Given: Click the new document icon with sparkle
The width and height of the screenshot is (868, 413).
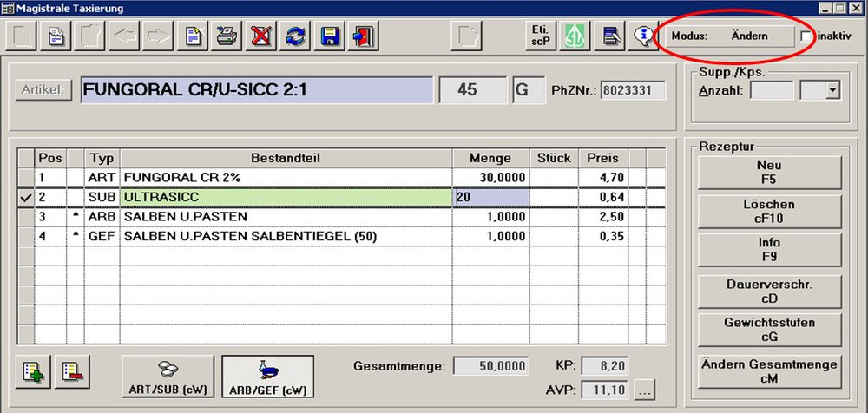Looking at the screenshot, I should pyautogui.click(x=193, y=36).
